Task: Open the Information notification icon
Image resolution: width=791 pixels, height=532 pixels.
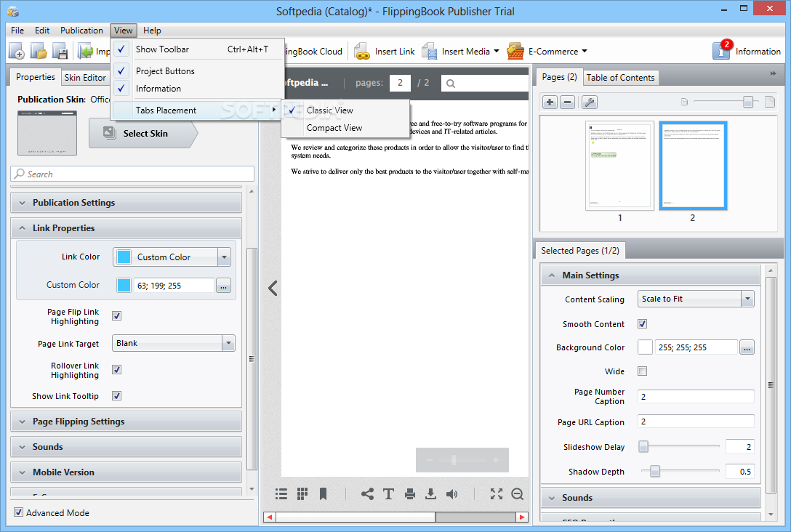Action: (x=721, y=50)
